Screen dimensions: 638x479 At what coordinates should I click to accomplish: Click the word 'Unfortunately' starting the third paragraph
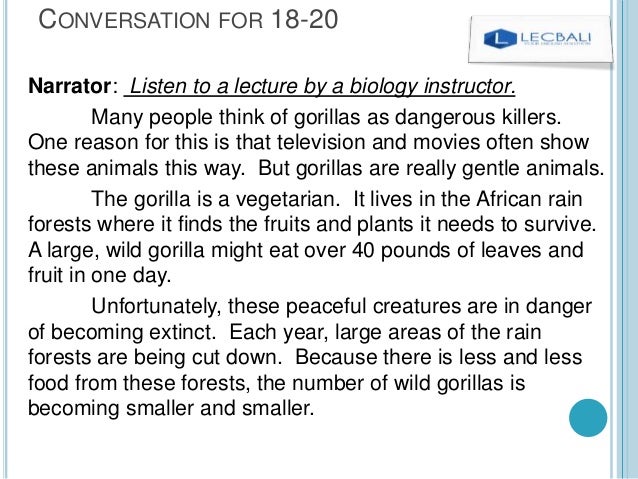156,307
